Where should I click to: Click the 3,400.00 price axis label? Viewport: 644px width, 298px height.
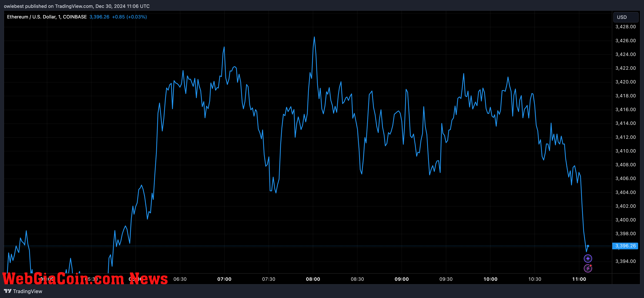[x=626, y=220]
